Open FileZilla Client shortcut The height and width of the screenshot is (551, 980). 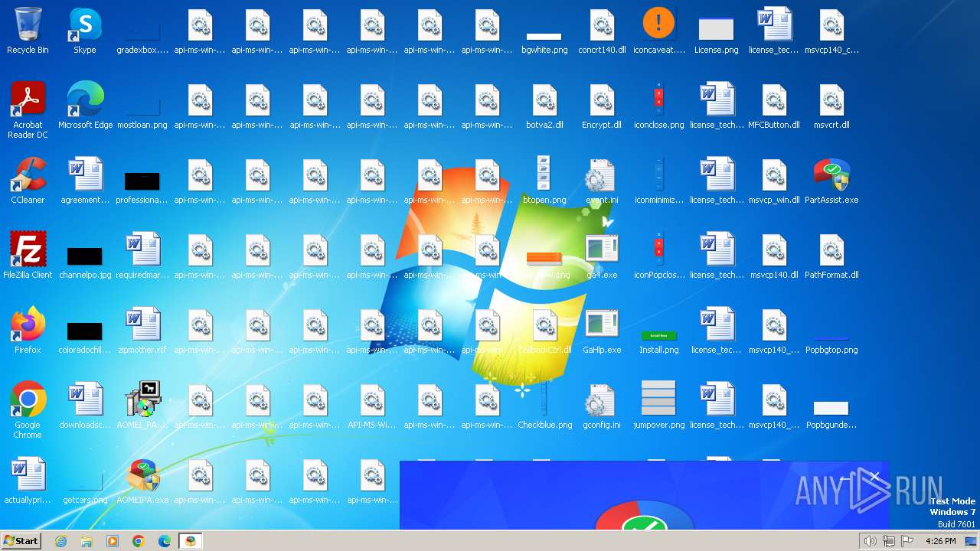28,256
